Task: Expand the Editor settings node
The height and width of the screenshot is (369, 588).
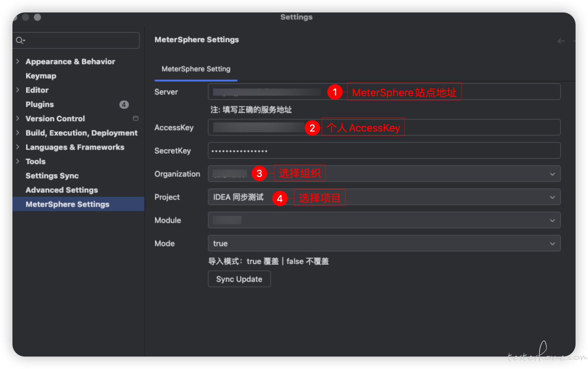Action: coord(18,90)
